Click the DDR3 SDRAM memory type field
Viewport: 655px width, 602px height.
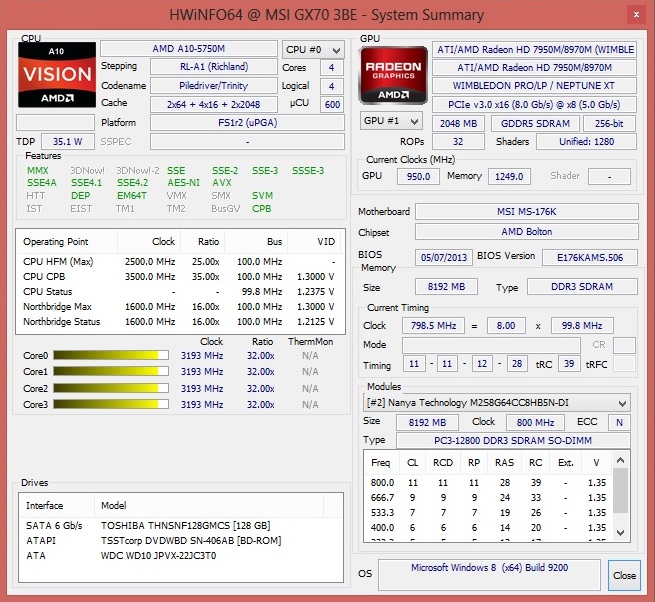pyautogui.click(x=582, y=287)
